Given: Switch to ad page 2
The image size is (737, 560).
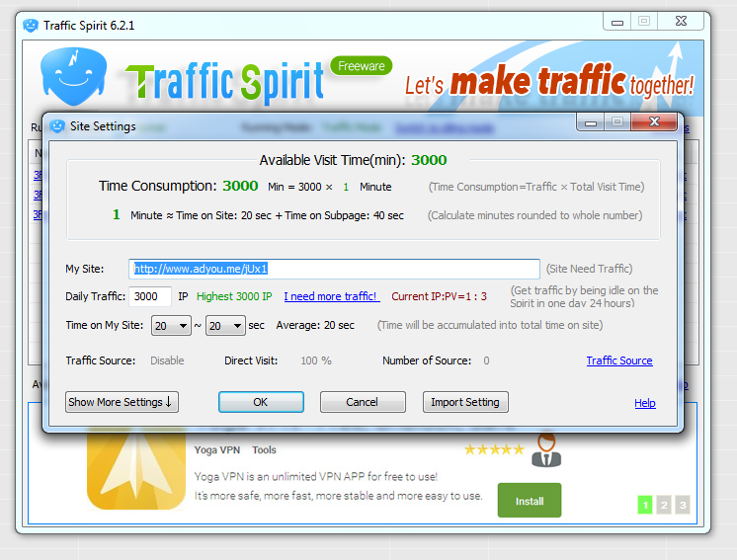Looking at the screenshot, I should click(664, 505).
